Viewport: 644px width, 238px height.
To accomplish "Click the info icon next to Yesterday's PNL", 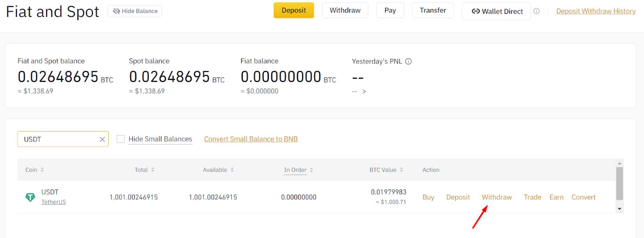I will (409, 62).
